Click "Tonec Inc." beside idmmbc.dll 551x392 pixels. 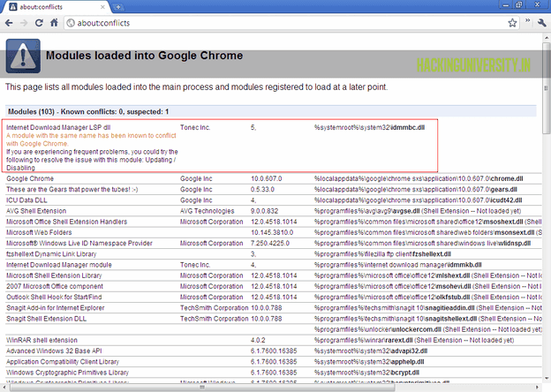(x=195, y=127)
